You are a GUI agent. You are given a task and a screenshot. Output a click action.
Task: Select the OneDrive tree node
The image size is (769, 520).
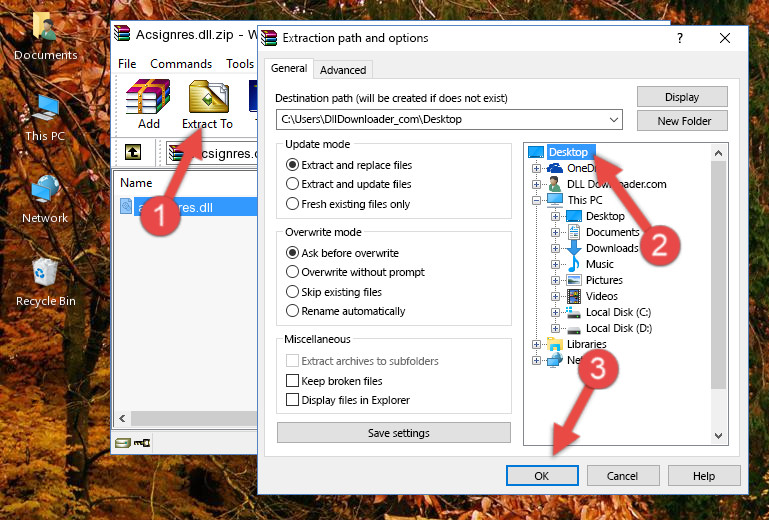tap(581, 168)
